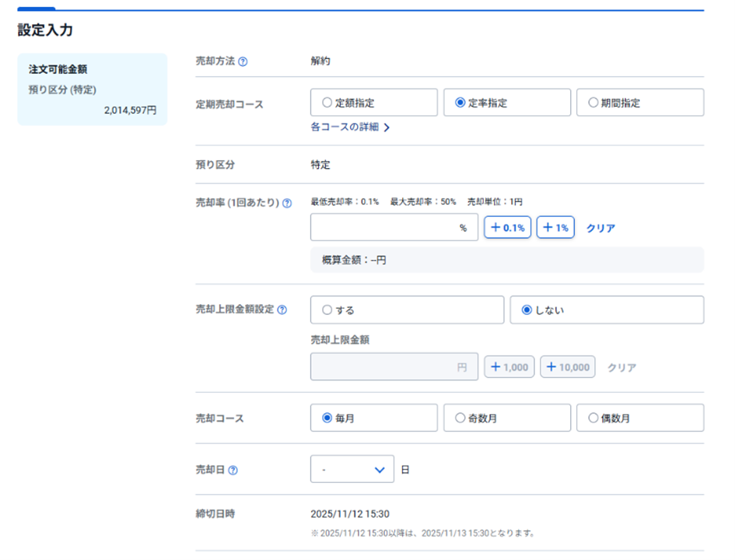
Task: Clear the sale rate with クリア
Action: [x=600, y=228]
